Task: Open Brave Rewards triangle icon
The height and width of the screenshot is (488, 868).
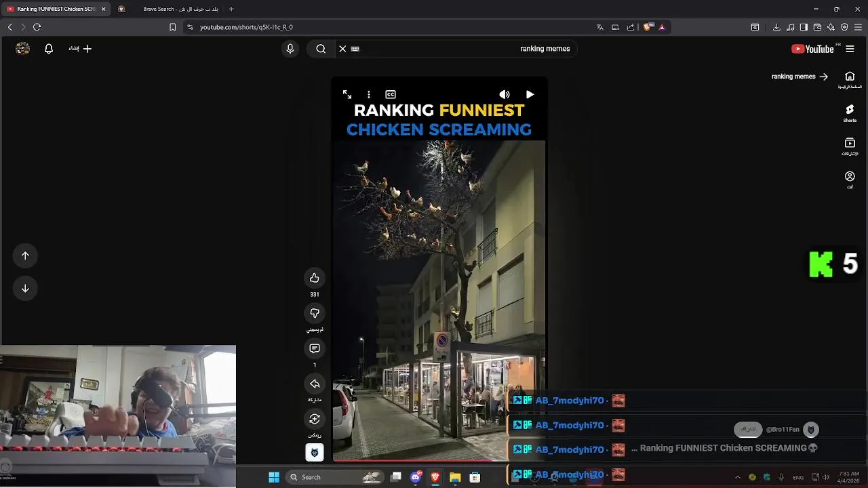Action: [662, 27]
